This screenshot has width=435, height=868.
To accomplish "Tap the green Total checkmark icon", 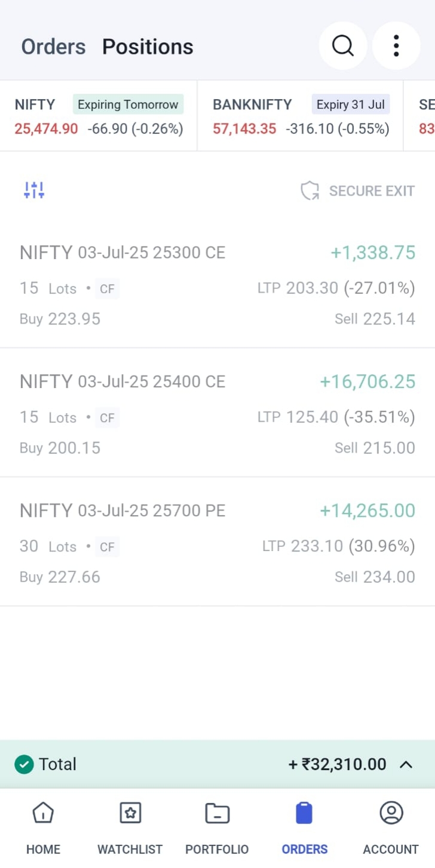I will pyautogui.click(x=24, y=764).
